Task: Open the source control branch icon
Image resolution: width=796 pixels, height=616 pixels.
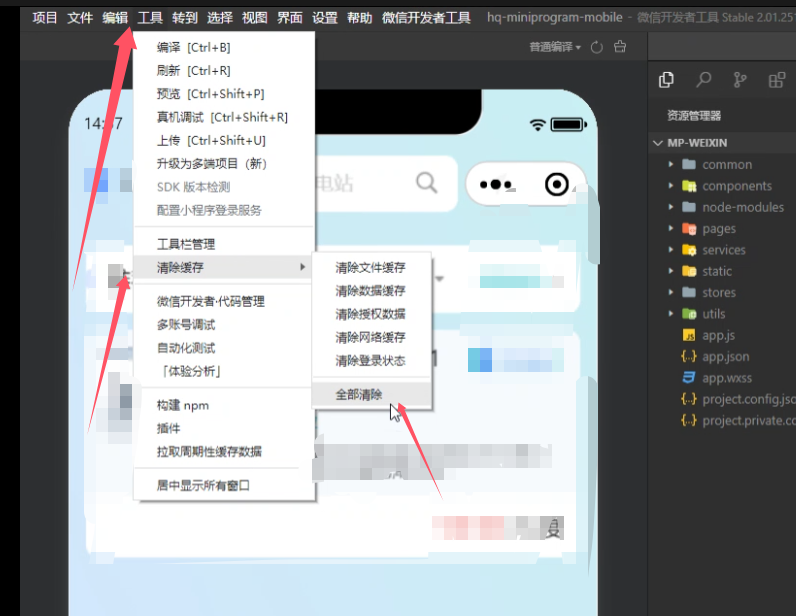Action: tap(740, 80)
